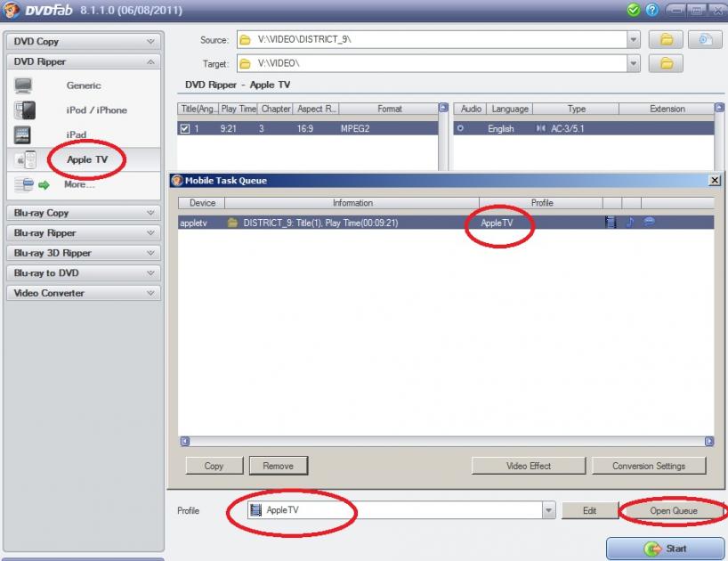This screenshot has width=728, height=561.
Task: Choose the Generic ripper mode
Action: (84, 85)
